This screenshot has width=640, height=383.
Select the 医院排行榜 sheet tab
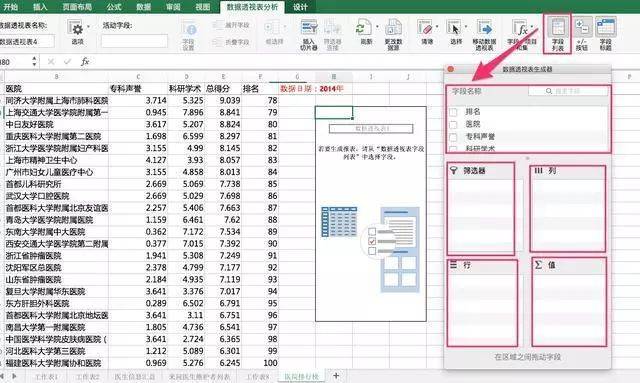pyautogui.click(x=302, y=376)
